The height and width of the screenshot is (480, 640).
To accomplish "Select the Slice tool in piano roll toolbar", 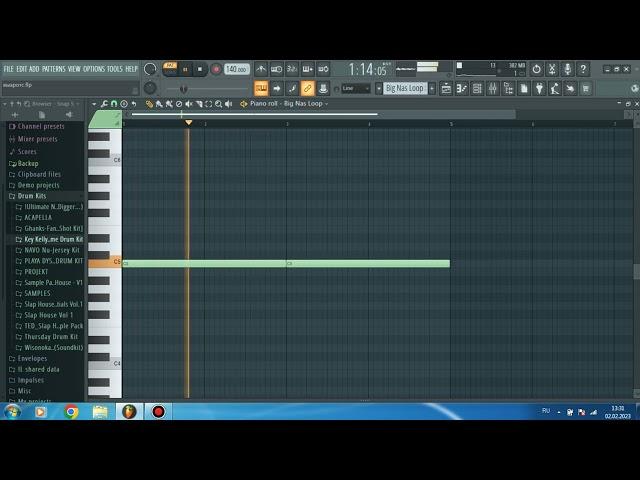I will coord(199,104).
